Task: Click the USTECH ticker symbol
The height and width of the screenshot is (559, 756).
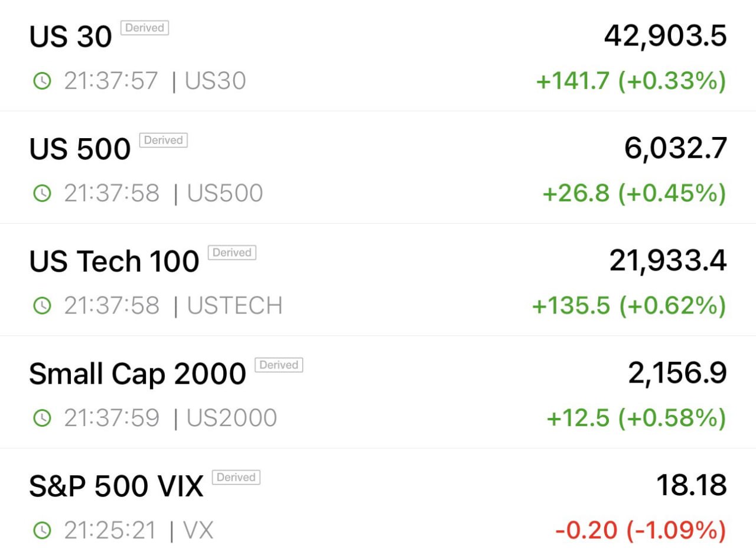Action: tap(234, 305)
